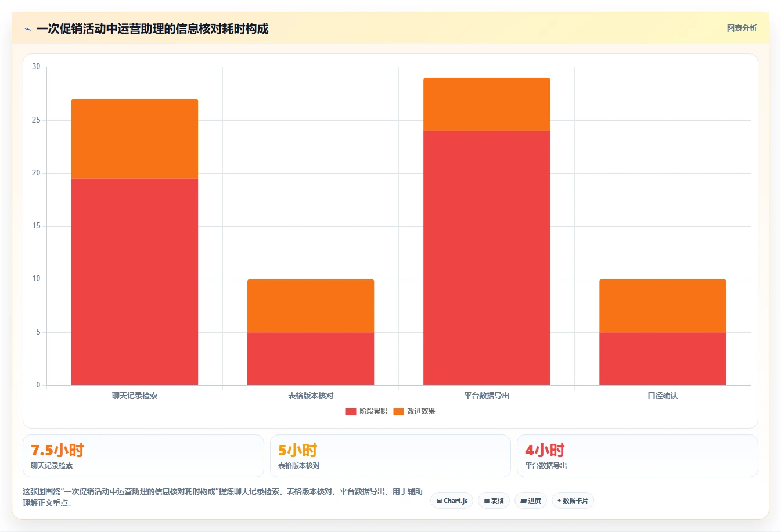Toggle the red 阶段累积 legend swatch
Viewport: 781px width, 532px height.
click(x=351, y=411)
